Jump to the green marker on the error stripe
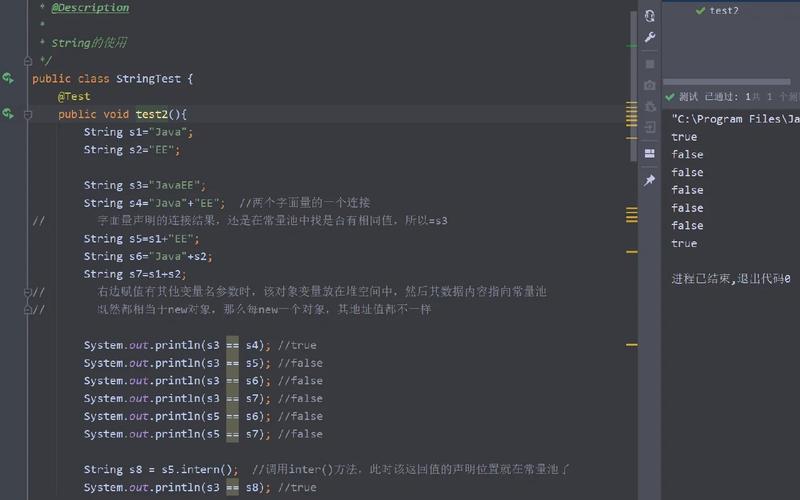The image size is (800, 500). 632,46
